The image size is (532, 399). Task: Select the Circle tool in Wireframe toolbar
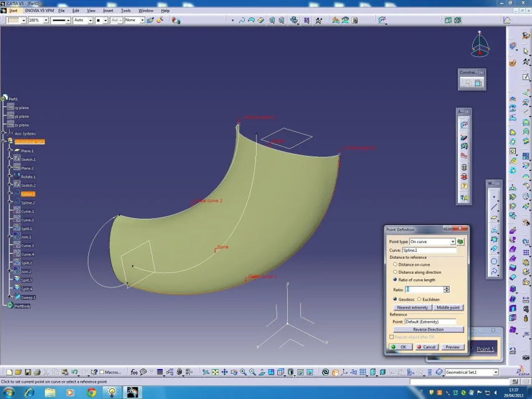(x=494, y=261)
